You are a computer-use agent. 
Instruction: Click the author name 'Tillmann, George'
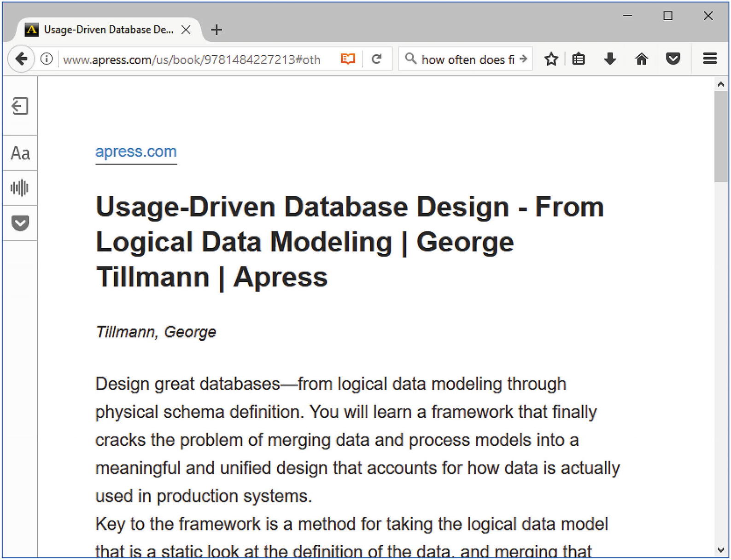point(156,332)
